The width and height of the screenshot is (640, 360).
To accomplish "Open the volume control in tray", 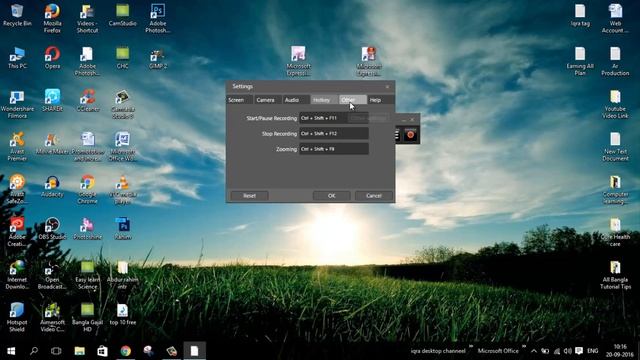I will (x=567, y=351).
